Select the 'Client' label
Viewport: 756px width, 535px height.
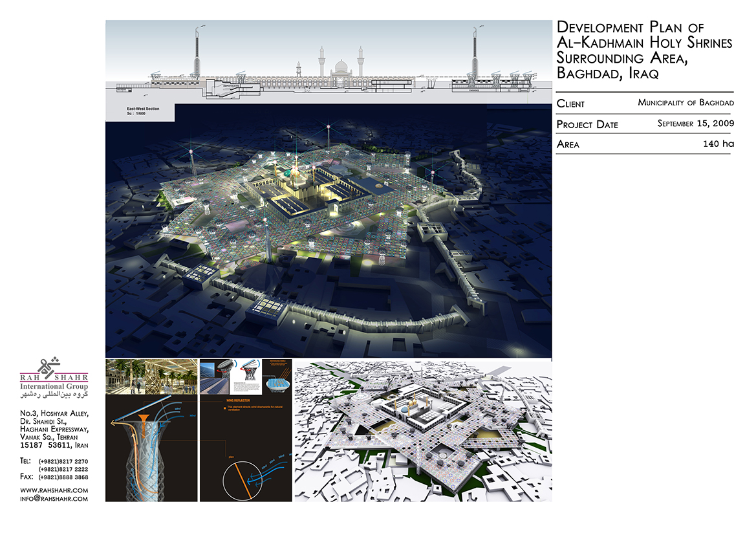point(570,104)
